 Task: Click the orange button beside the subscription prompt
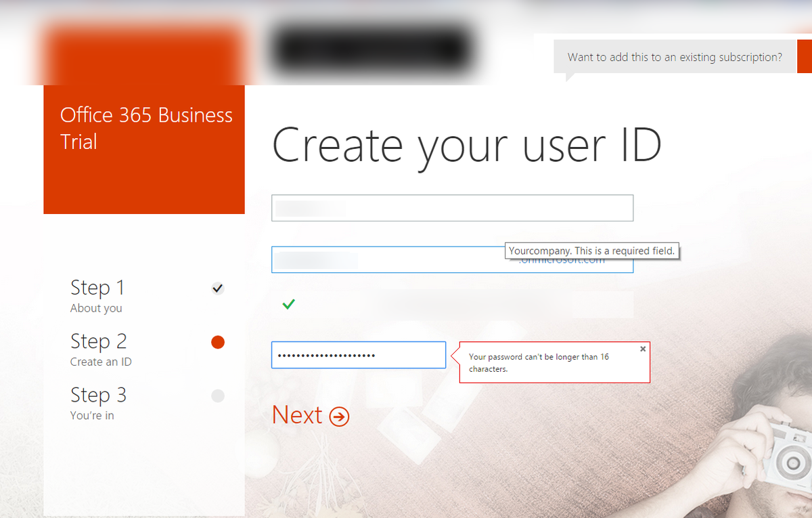pos(805,57)
